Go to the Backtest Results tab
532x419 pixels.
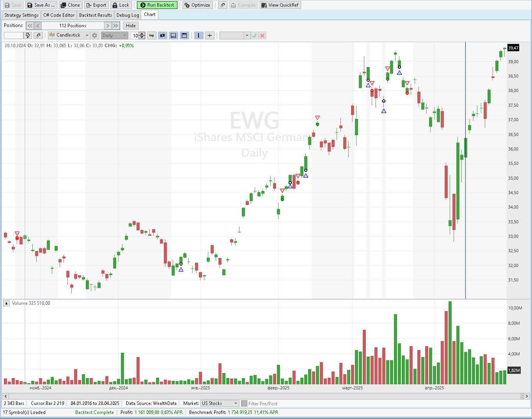[96, 15]
